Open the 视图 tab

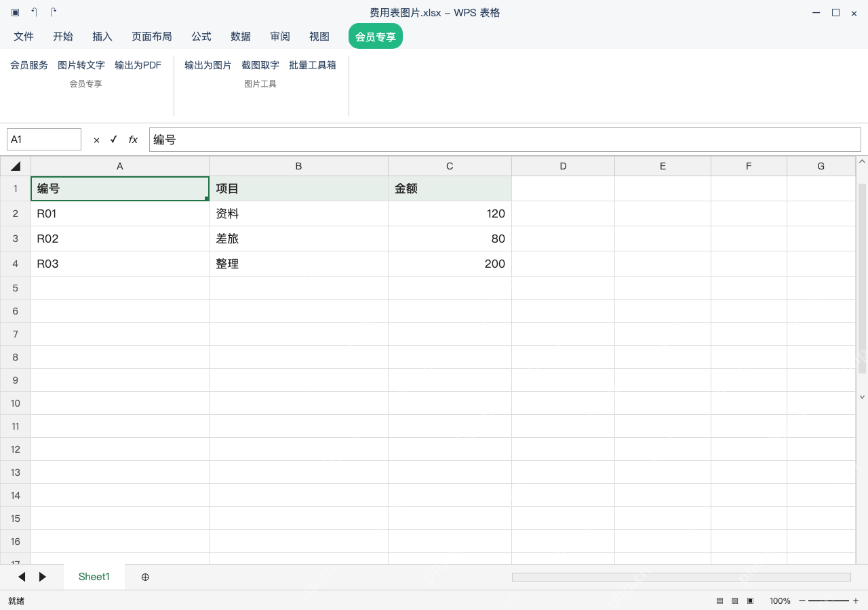pyautogui.click(x=319, y=37)
